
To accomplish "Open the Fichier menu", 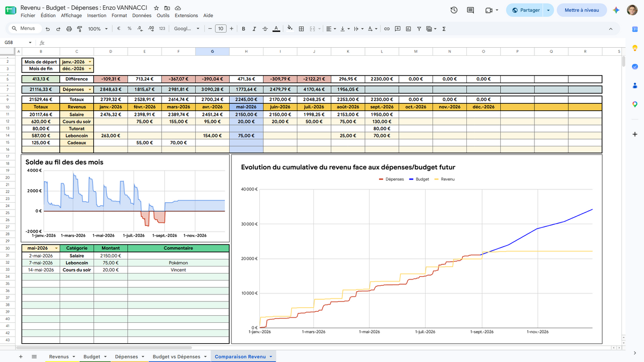I will pyautogui.click(x=28, y=16).
